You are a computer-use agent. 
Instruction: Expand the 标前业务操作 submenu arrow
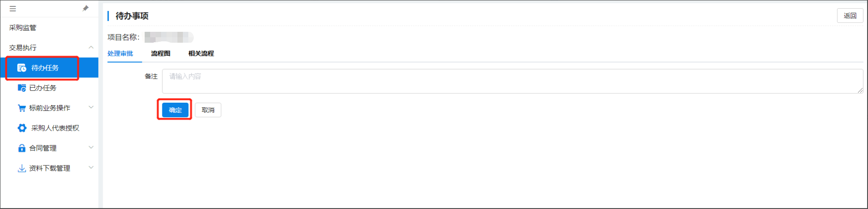91,107
